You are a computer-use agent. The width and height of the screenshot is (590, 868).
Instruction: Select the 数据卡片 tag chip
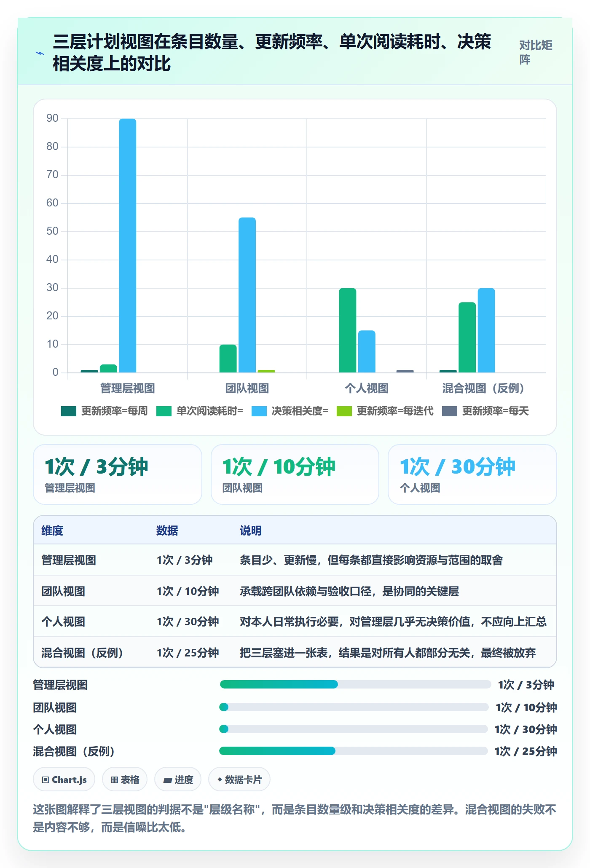pos(239,780)
